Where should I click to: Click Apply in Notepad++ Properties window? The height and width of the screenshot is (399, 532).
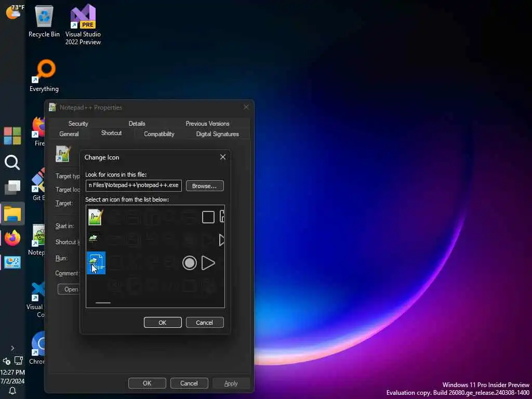click(x=231, y=383)
